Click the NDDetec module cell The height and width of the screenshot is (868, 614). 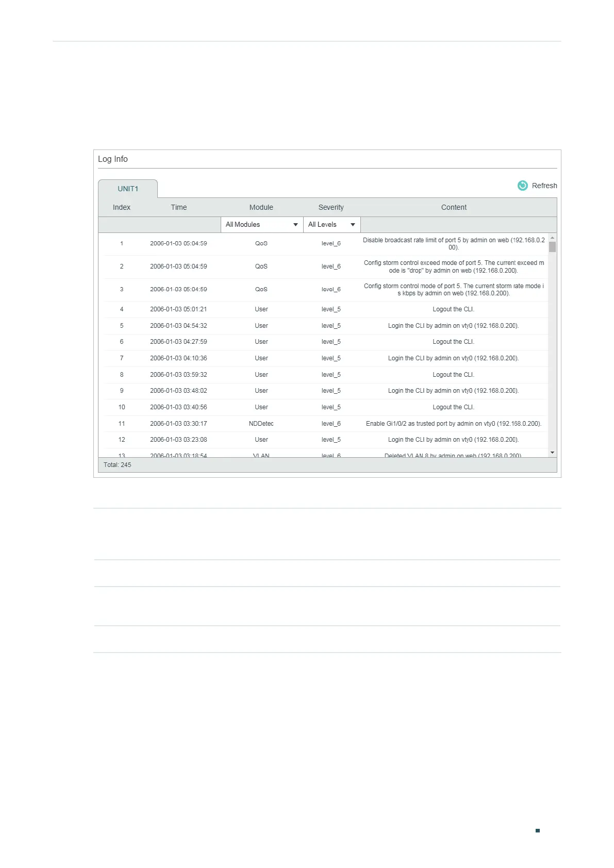click(261, 424)
